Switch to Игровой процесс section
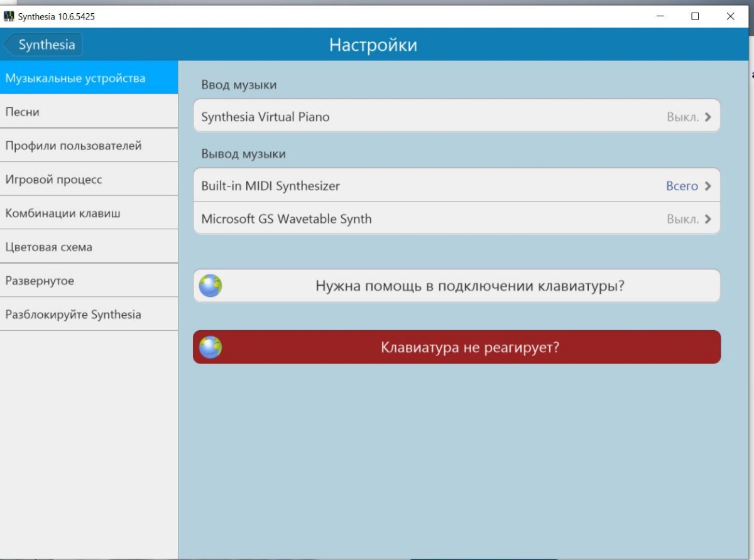Screen dimensions: 754x560 tap(89, 180)
